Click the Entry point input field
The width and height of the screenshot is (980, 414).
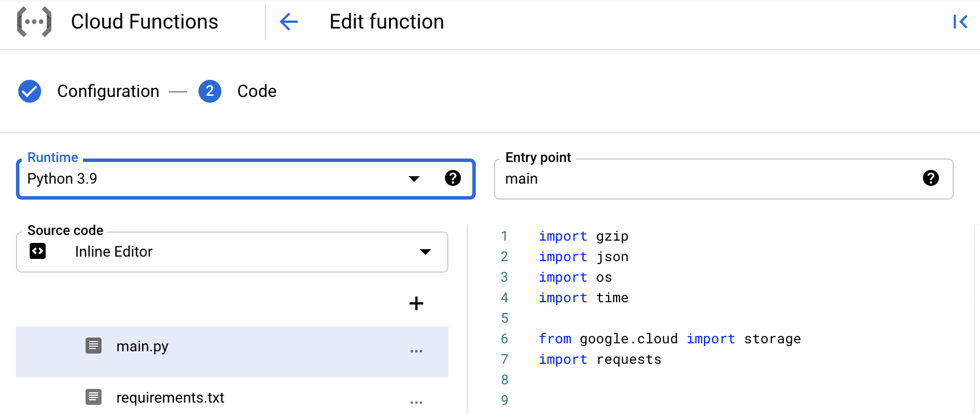pos(707,179)
